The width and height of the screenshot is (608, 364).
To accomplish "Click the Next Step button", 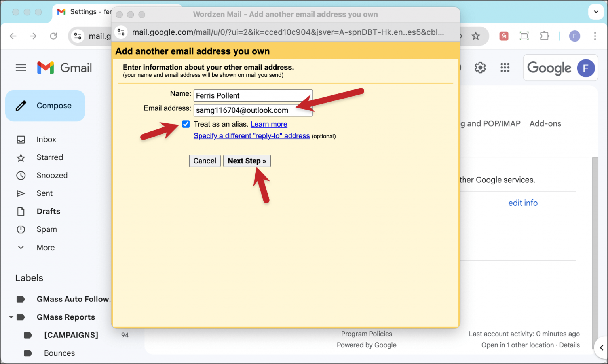I will click(x=247, y=161).
